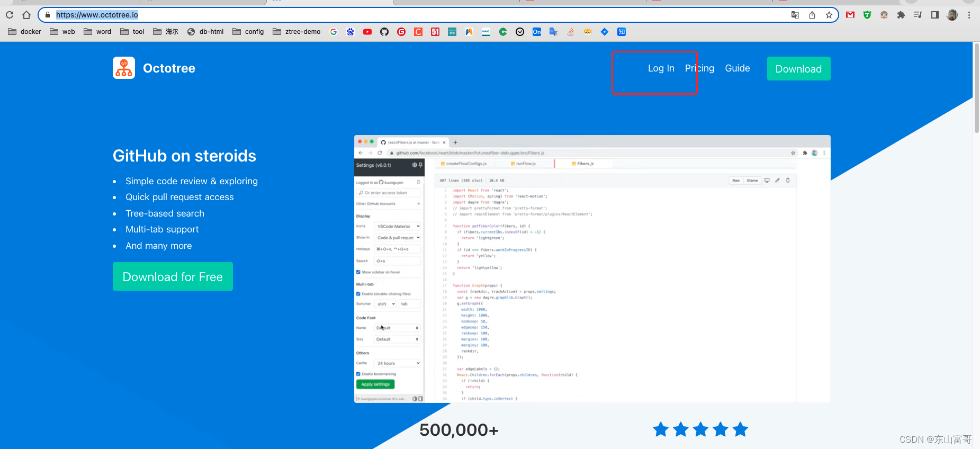Screen dimensions: 980x449
Task: Open the Google Translate bookmark icon
Action: [554, 32]
